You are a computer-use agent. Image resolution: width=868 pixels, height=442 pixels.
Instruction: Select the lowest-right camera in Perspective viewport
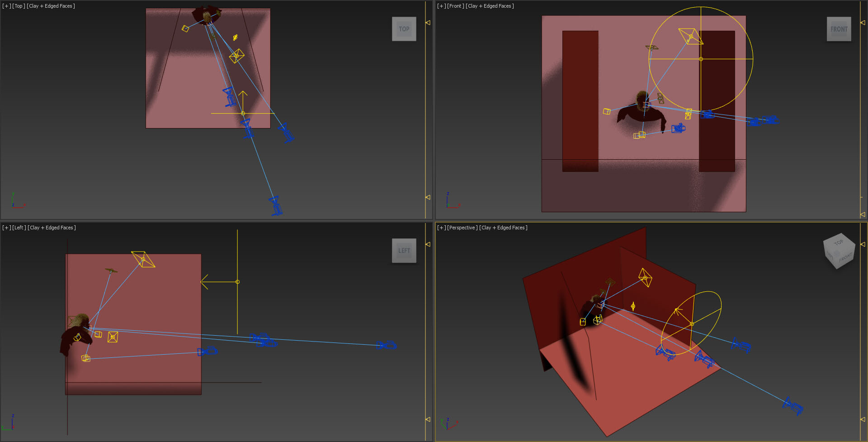(x=793, y=406)
